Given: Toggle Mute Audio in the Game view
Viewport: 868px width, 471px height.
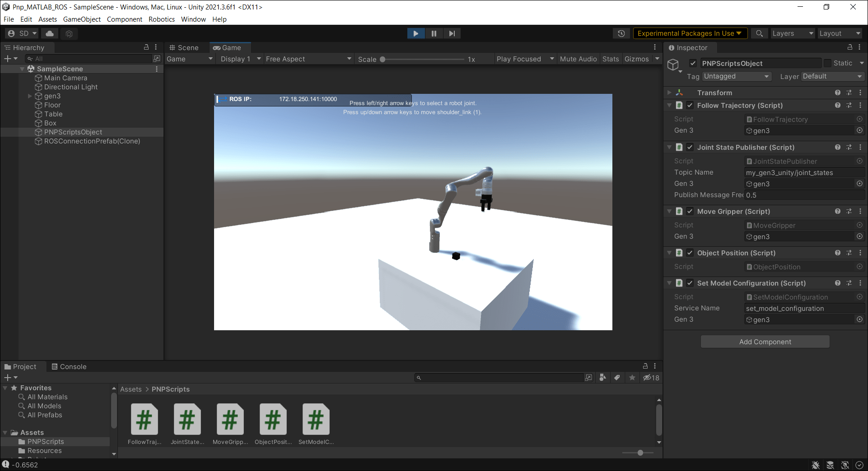Looking at the screenshot, I should (578, 59).
